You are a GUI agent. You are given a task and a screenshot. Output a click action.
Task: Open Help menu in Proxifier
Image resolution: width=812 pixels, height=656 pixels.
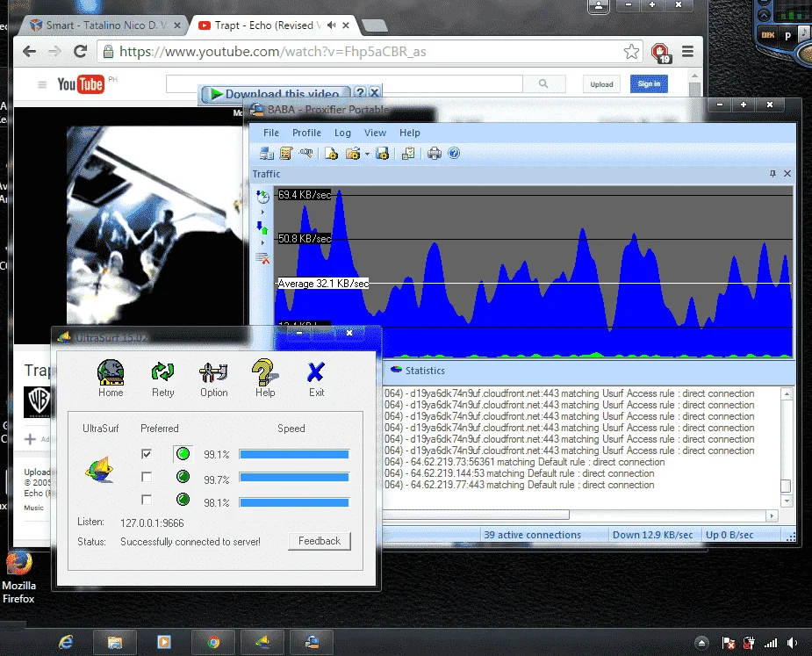coord(410,133)
